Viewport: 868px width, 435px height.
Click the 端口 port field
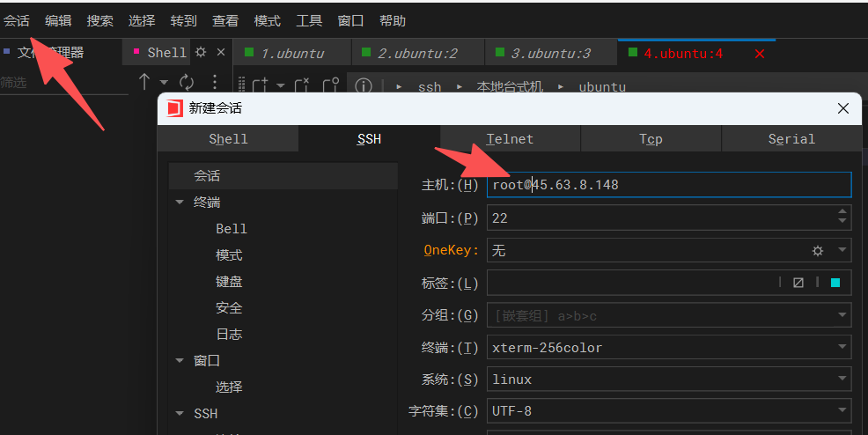coord(669,218)
